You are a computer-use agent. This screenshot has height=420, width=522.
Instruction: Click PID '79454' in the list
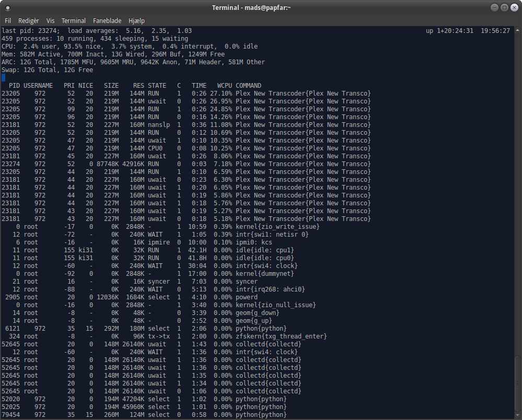click(10, 415)
